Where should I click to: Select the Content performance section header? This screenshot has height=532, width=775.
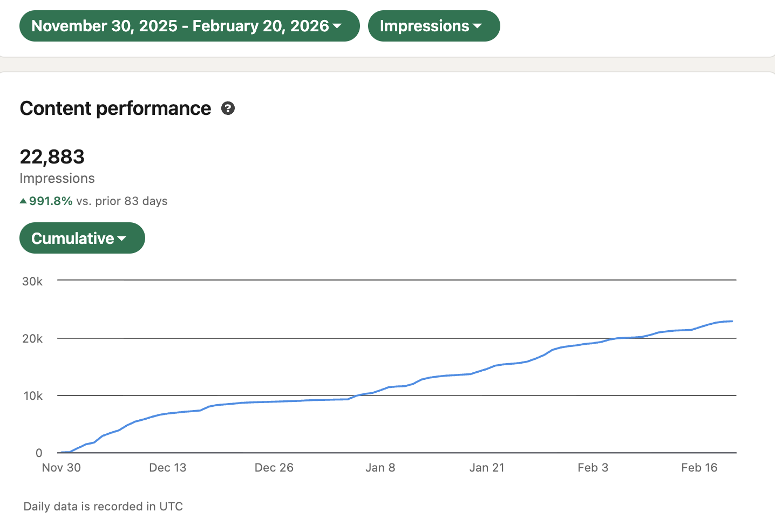pyautogui.click(x=115, y=108)
